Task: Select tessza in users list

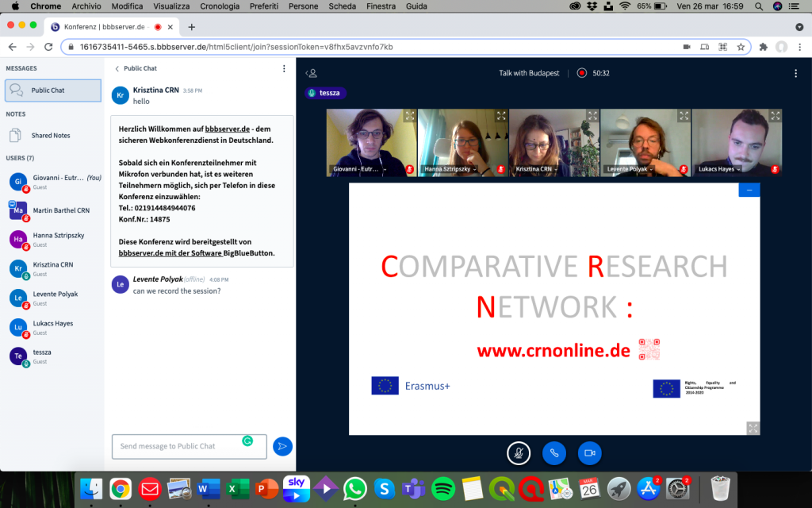Action: point(53,356)
